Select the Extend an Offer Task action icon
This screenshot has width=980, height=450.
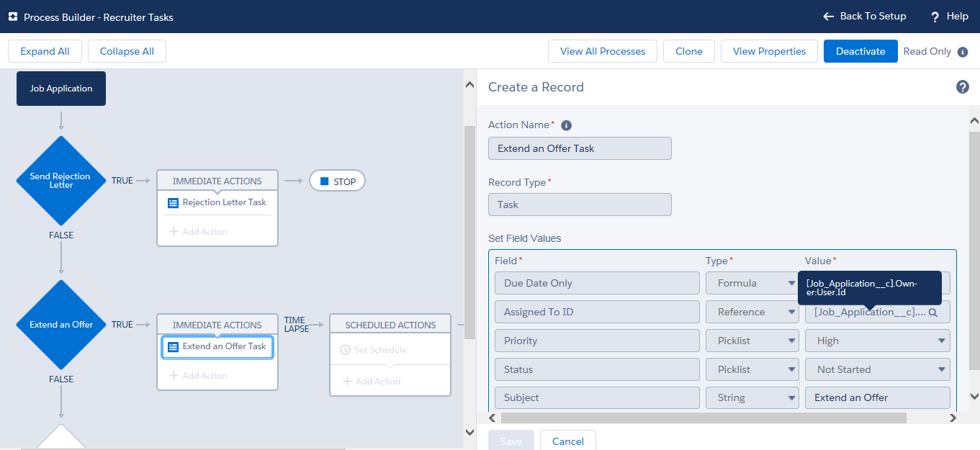point(173,347)
